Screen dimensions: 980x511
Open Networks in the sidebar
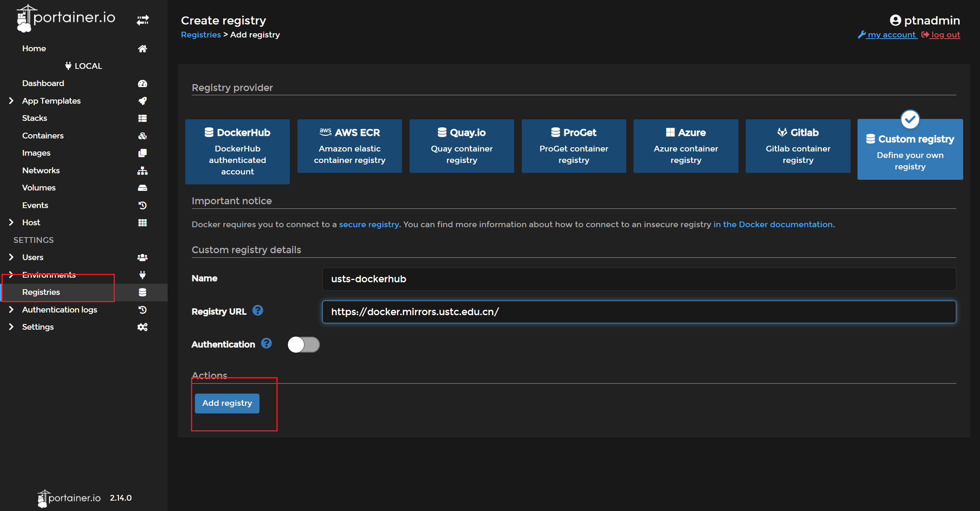pos(41,171)
